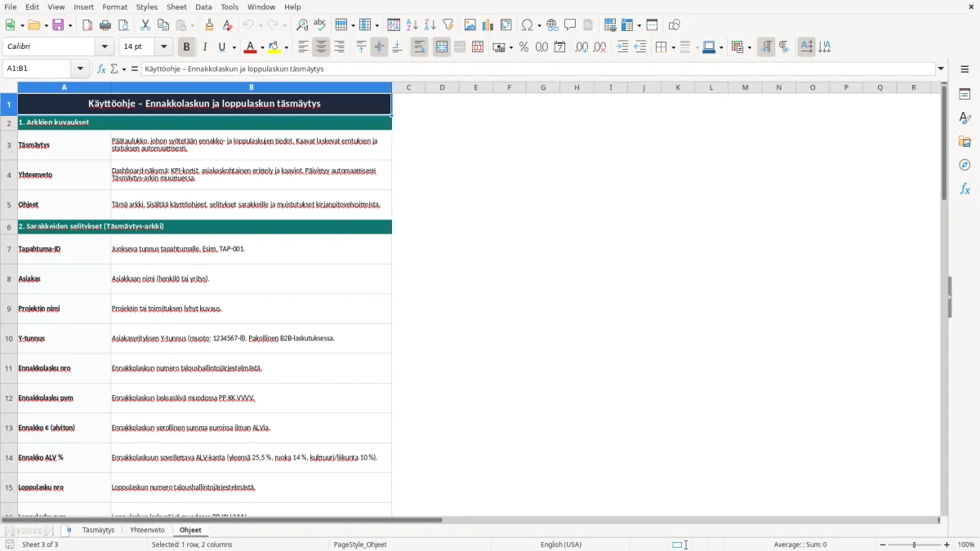Expand the Calibri font name dropdown
980x551 pixels.
pyautogui.click(x=105, y=47)
